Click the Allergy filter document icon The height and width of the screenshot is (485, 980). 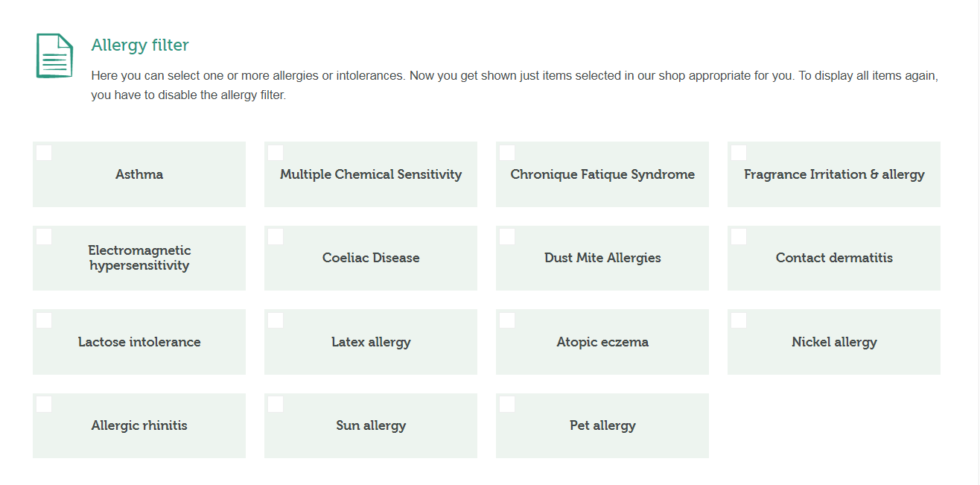tap(54, 55)
